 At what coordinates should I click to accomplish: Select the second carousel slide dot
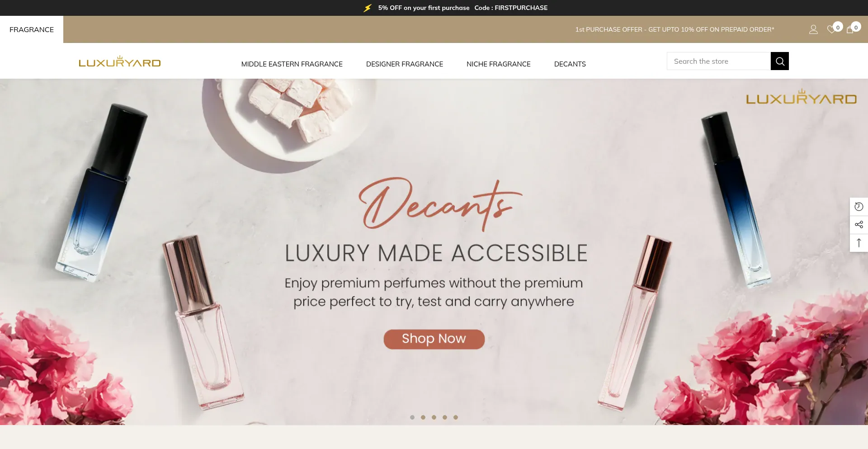click(423, 417)
